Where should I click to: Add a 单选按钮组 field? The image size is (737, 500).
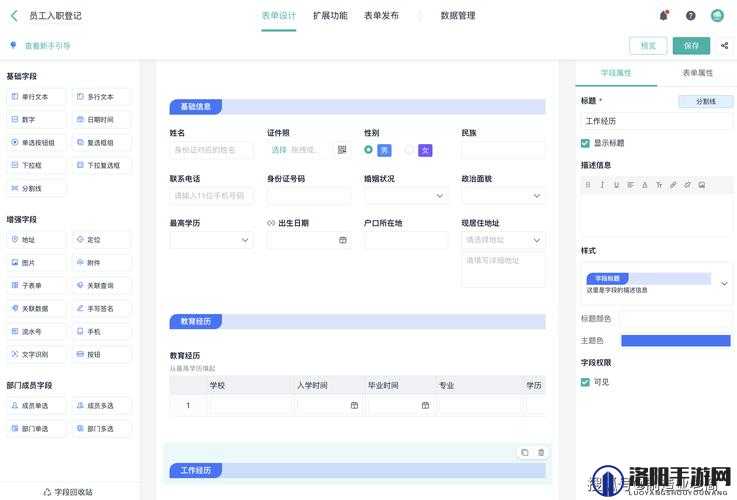click(36, 142)
